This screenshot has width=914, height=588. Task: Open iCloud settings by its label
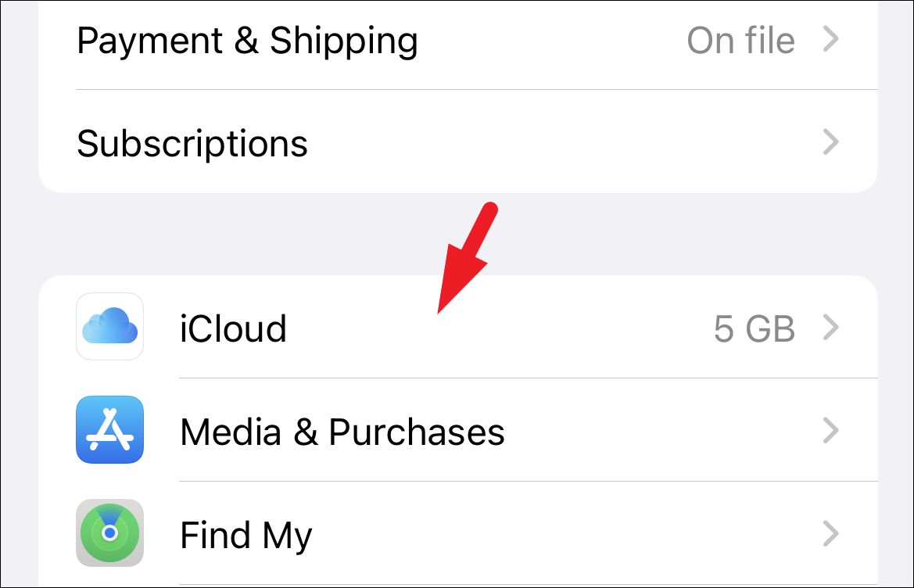232,328
